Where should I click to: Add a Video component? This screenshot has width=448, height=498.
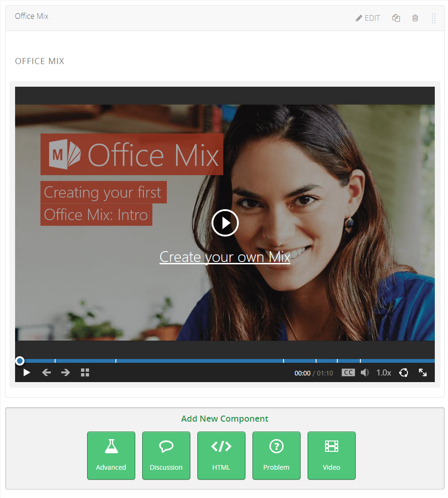[x=332, y=456]
